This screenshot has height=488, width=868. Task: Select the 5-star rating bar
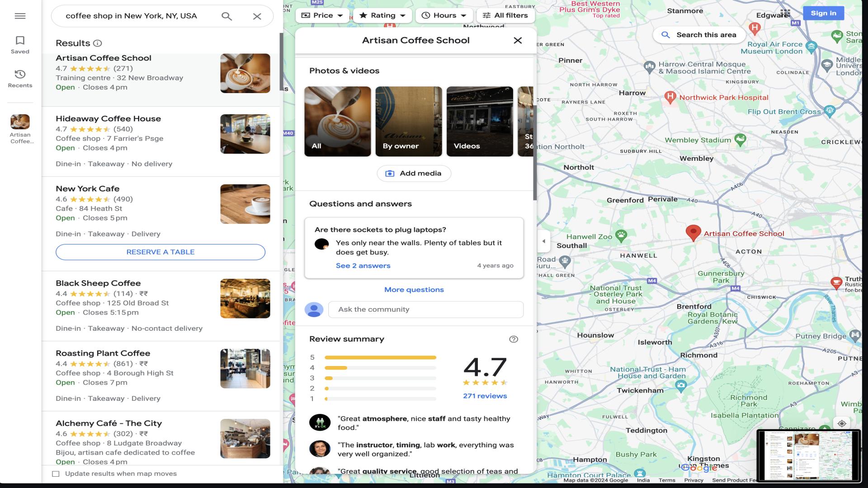click(x=380, y=357)
